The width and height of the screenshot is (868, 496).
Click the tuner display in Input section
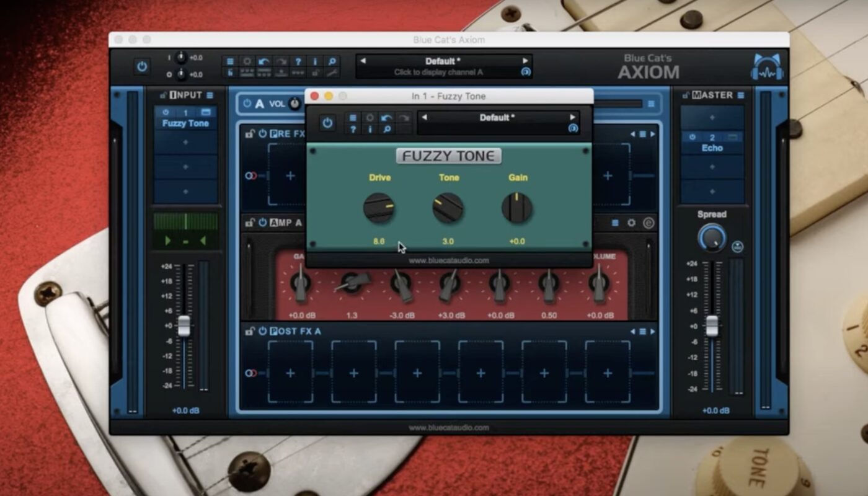(x=185, y=231)
